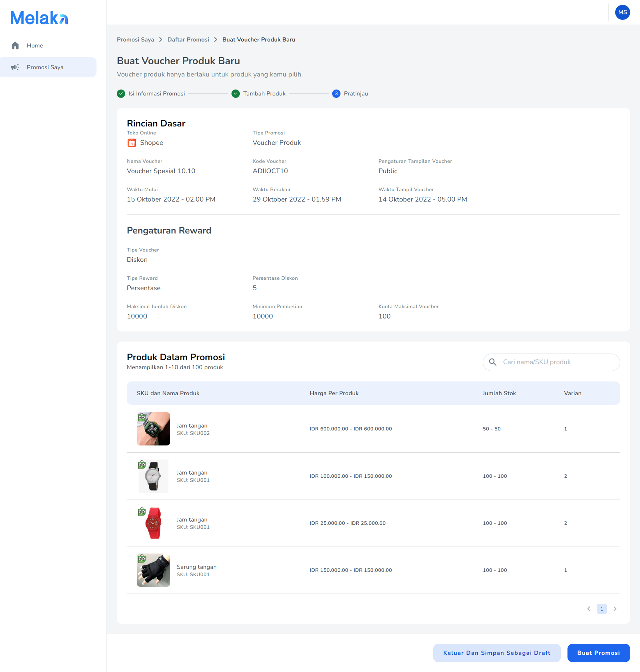Screen dimensions: 640x672
Task: Click SKU: SKU002 text
Action: pos(193,433)
